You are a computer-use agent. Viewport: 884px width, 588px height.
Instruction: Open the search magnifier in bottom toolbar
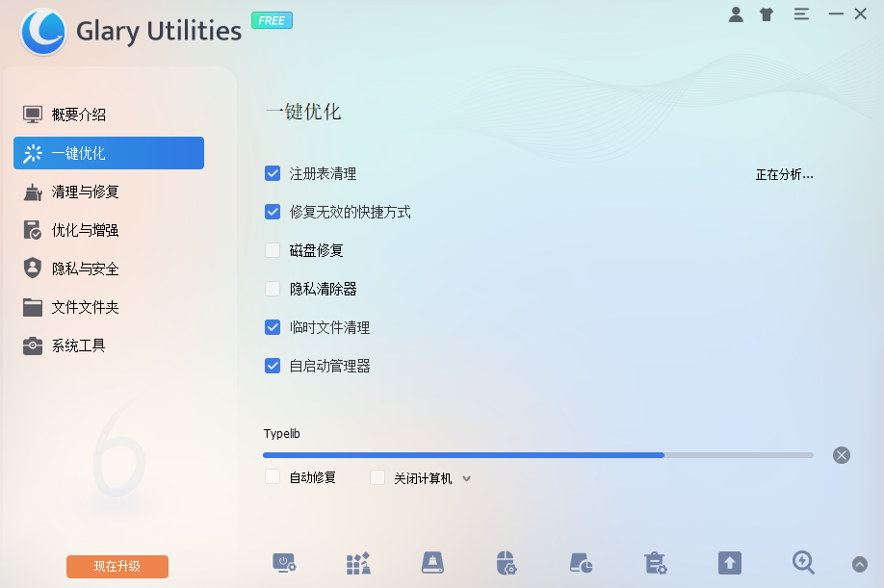click(803, 563)
